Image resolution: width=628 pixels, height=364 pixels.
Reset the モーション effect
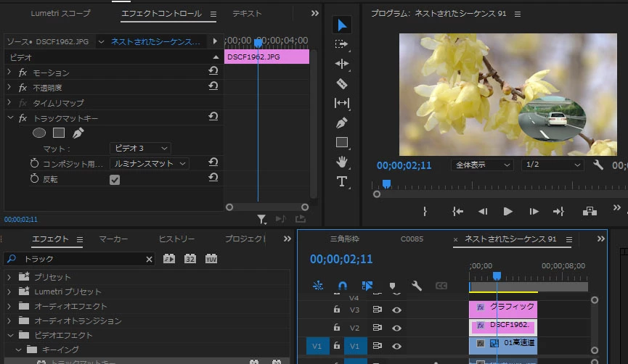point(213,71)
